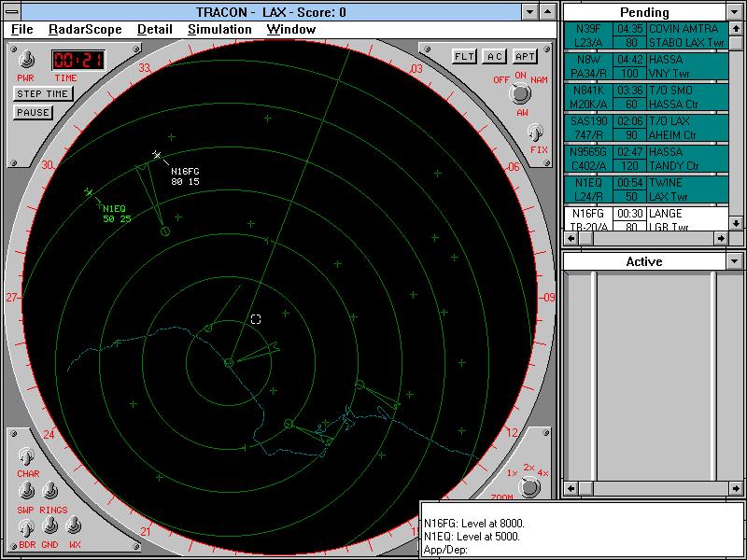Click the Active window title
This screenshot has height=560, width=747.
click(x=644, y=261)
